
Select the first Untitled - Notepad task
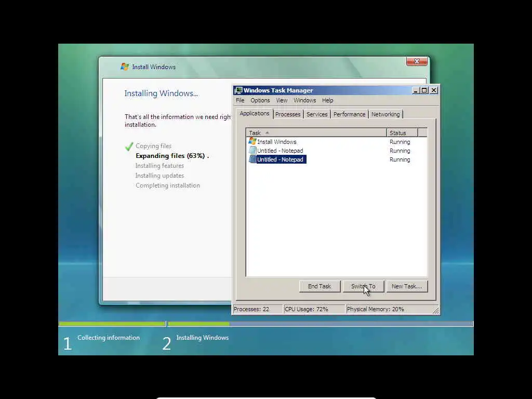pos(337,151)
